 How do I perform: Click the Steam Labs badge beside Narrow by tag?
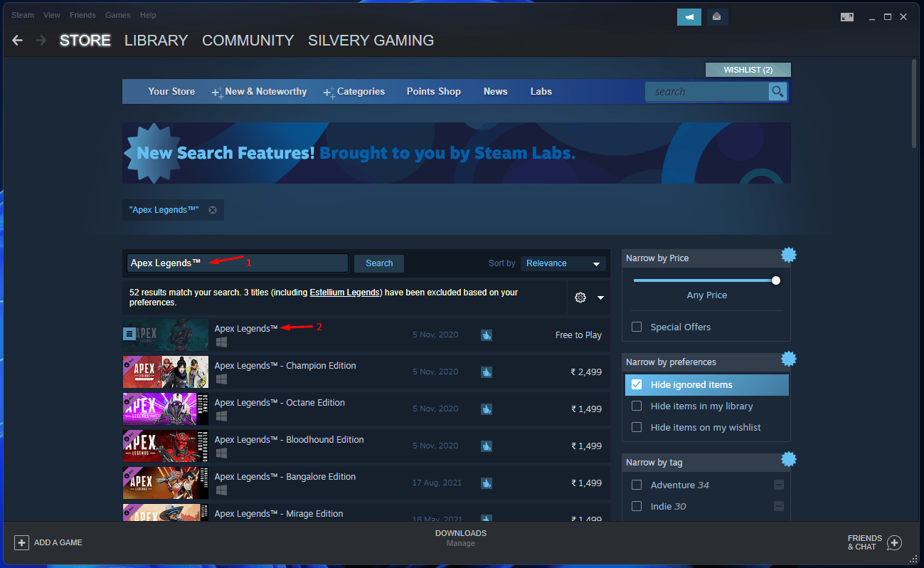(788, 459)
